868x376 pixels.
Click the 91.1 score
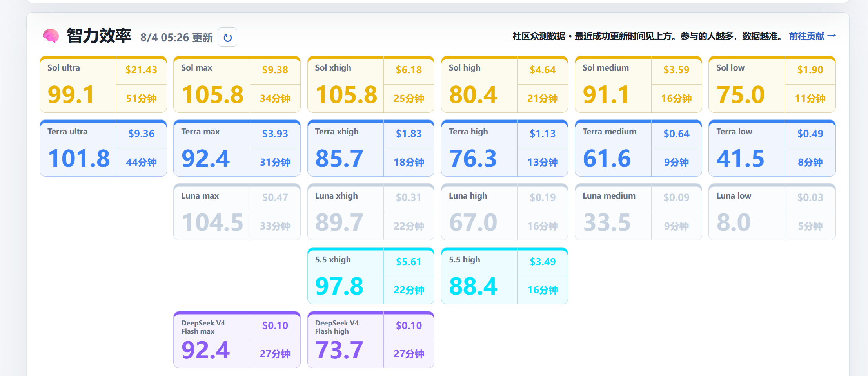pos(606,95)
